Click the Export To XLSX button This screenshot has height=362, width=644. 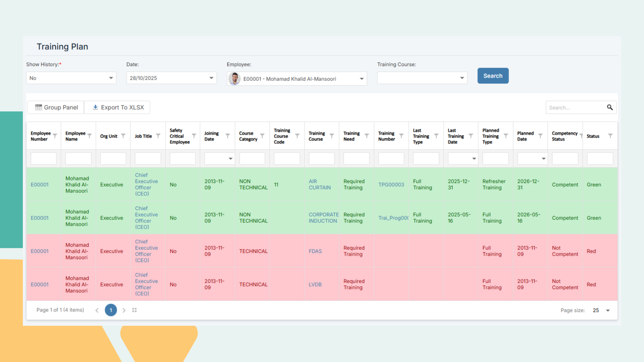(118, 107)
